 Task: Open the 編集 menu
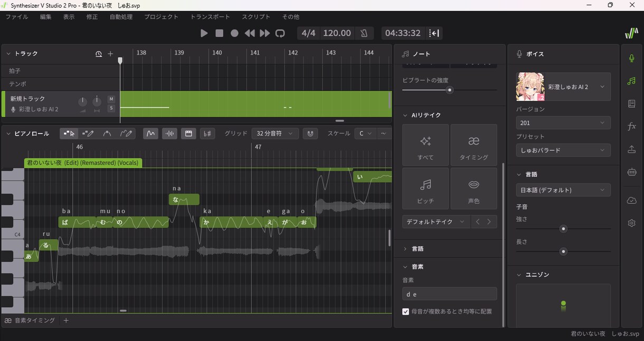point(46,17)
